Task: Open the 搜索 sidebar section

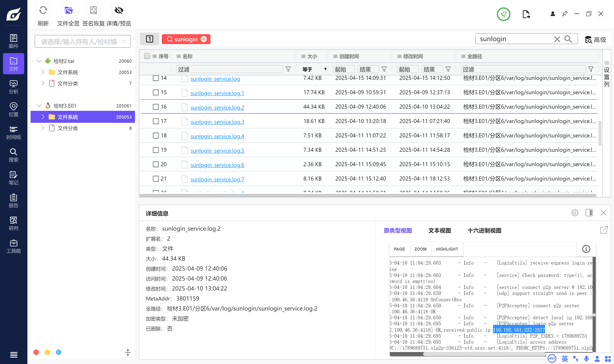Action: 14,155
